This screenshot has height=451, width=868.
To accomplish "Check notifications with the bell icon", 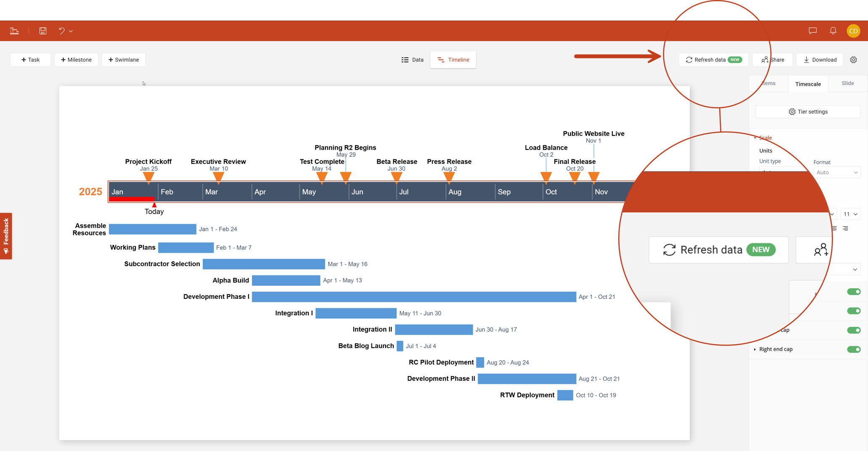I will 833,30.
